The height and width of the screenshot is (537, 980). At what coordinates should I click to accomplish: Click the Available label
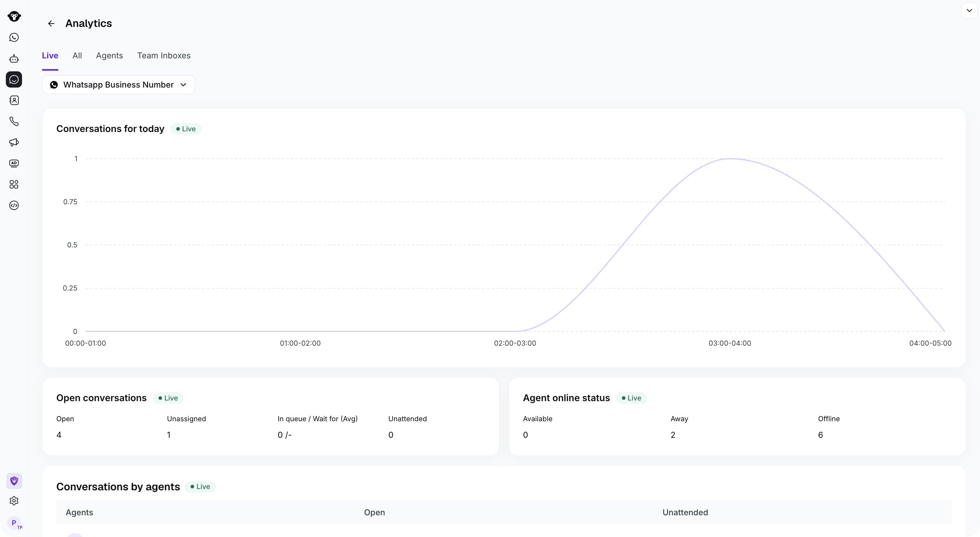tap(538, 419)
